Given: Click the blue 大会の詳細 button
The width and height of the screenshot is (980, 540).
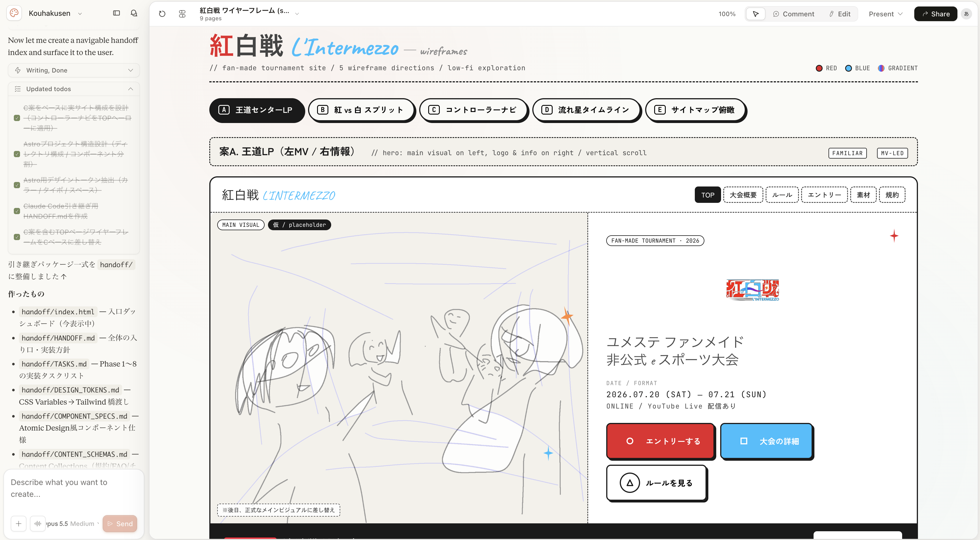Looking at the screenshot, I should [766, 441].
